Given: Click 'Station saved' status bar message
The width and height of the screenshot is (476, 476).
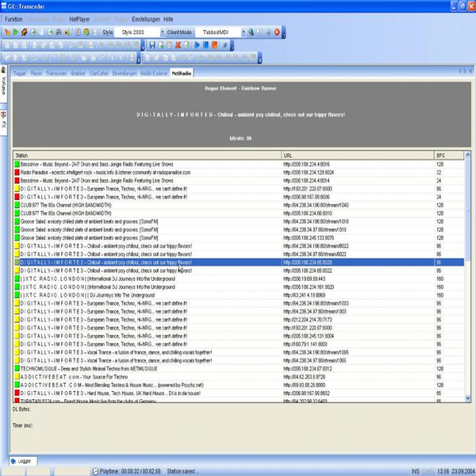Looking at the screenshot, I should click(x=182, y=471).
